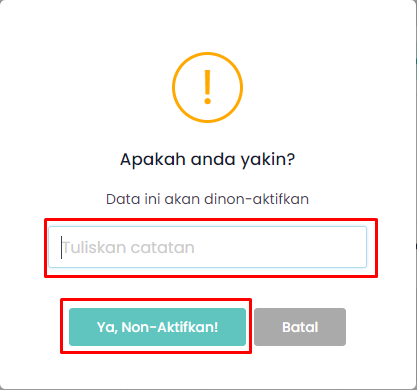Click the word "dinon-aktifkan" in the description
Image resolution: width=417 pixels, height=390 pixels.
pos(256,199)
